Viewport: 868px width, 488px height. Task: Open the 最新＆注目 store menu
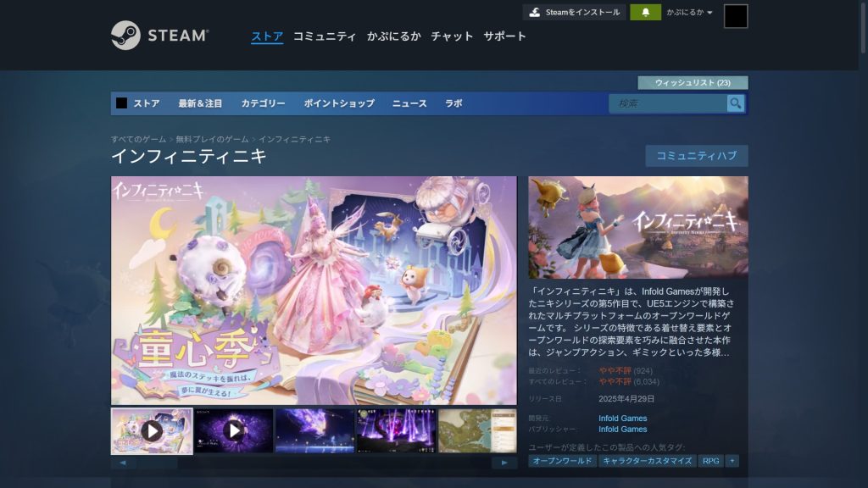coord(200,103)
